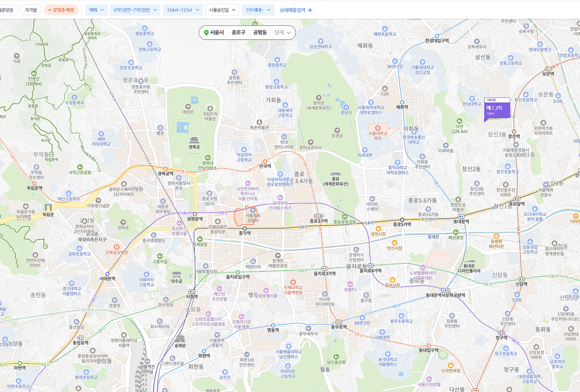
Task: Click the 안국역 station marker
Action: (265, 161)
